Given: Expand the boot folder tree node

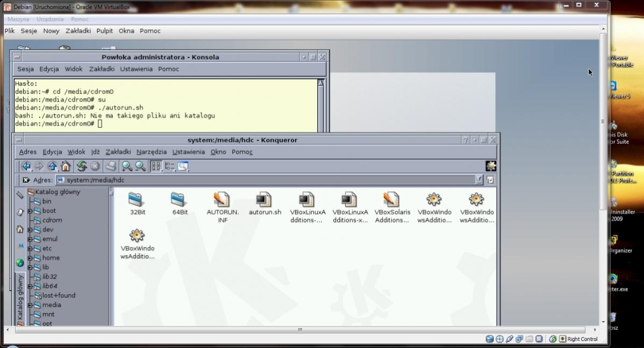Looking at the screenshot, I should pyautogui.click(x=31, y=211).
